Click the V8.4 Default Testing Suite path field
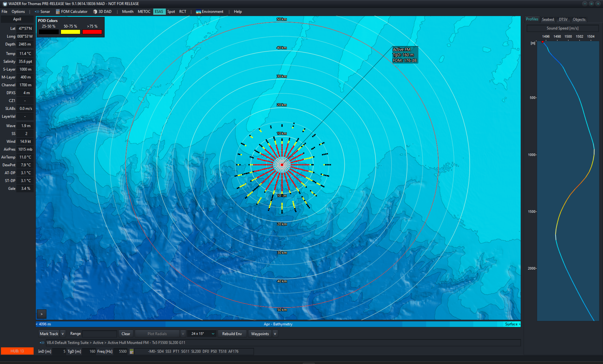The image size is (603, 364). tap(283, 343)
